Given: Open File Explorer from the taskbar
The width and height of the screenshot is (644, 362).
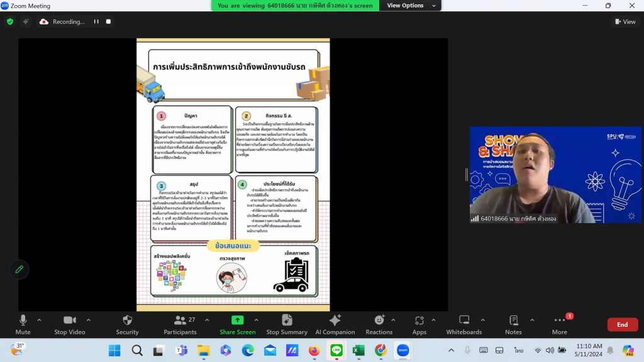Looking at the screenshot, I should [x=203, y=351].
